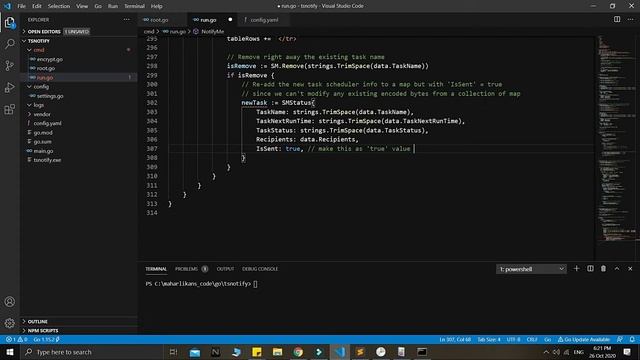The height and width of the screenshot is (360, 640).
Task: Open the Terminal menu
Action: pos(134,6)
